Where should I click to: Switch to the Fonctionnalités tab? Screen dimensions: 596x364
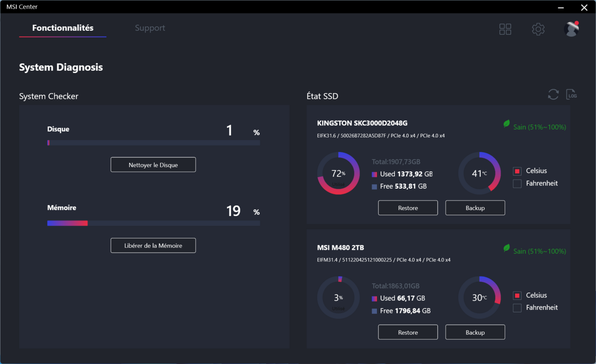coord(63,28)
